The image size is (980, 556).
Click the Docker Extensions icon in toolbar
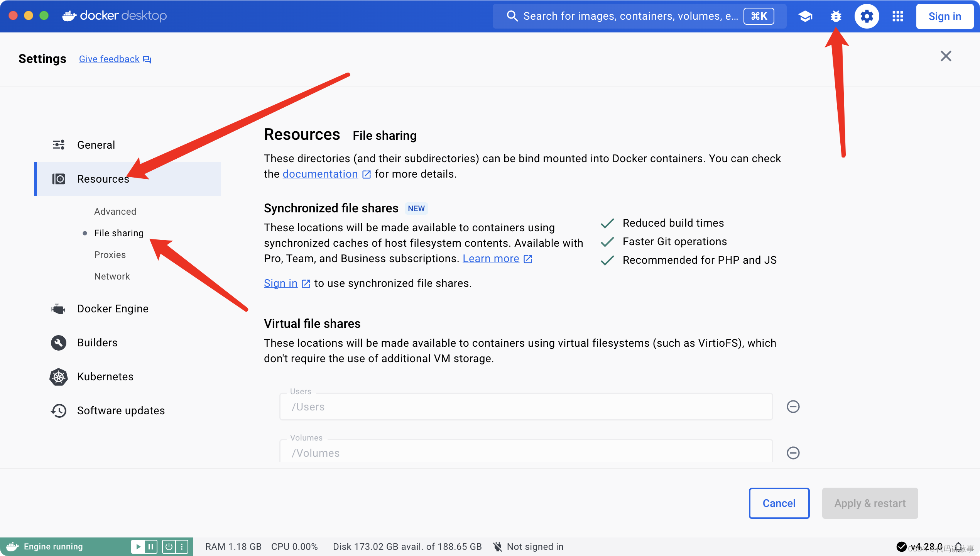[898, 15]
